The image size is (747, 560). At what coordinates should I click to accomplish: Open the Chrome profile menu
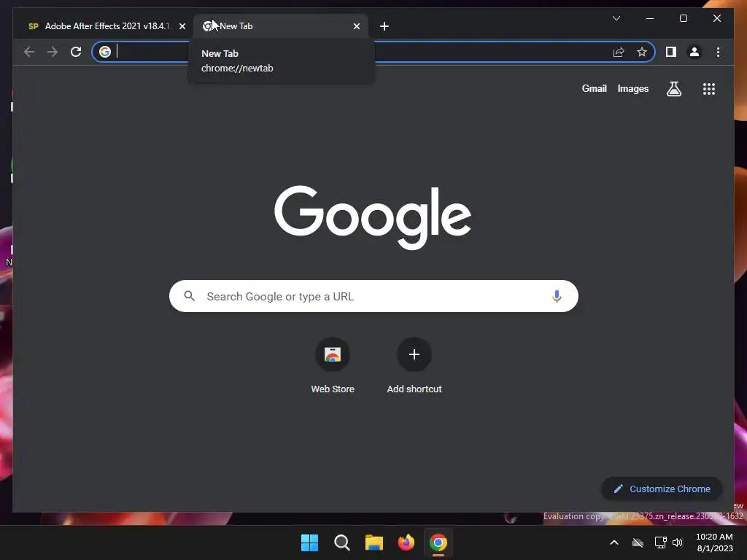tap(694, 52)
